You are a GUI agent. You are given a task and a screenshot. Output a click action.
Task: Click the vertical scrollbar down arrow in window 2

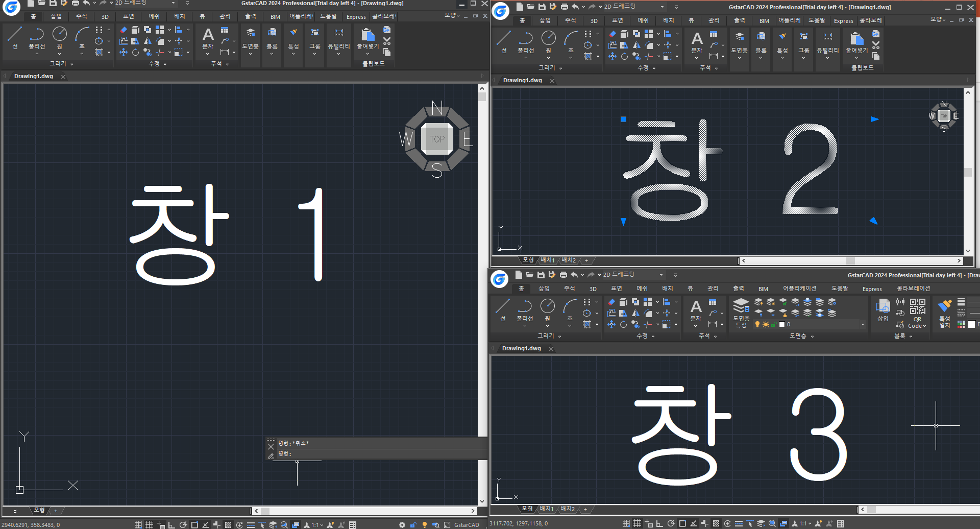[968, 251]
